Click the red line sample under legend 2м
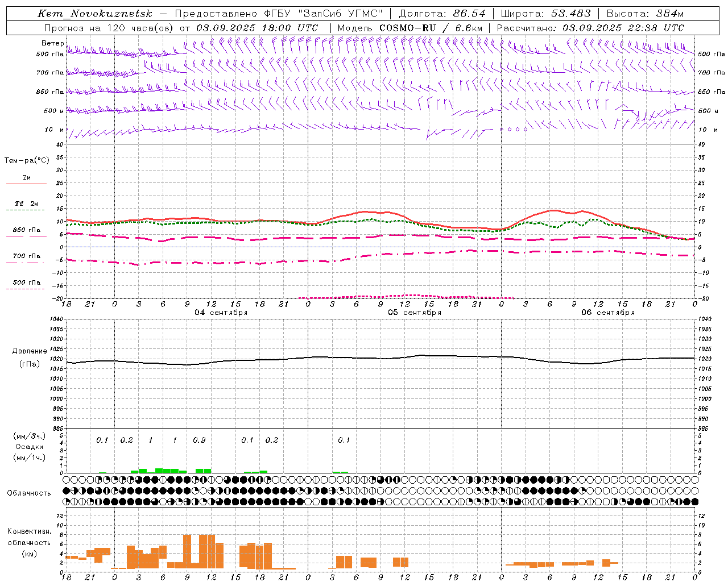This screenshot has height=582, width=728. [x=26, y=184]
